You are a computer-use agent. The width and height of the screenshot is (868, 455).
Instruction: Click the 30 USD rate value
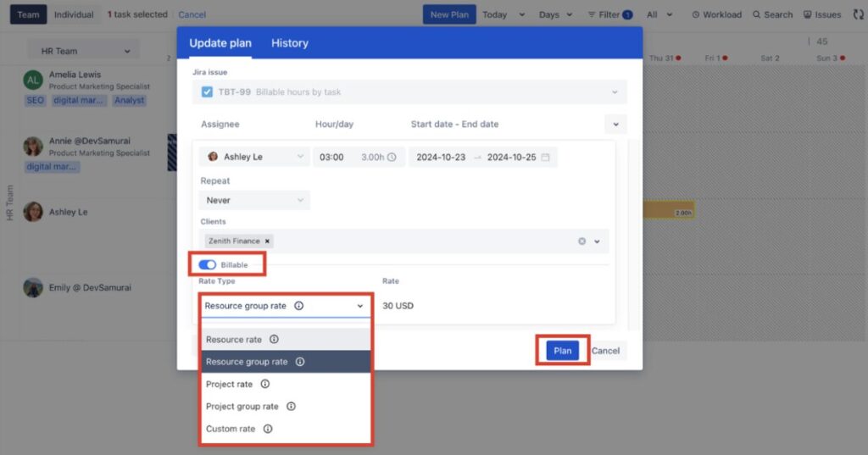point(398,306)
